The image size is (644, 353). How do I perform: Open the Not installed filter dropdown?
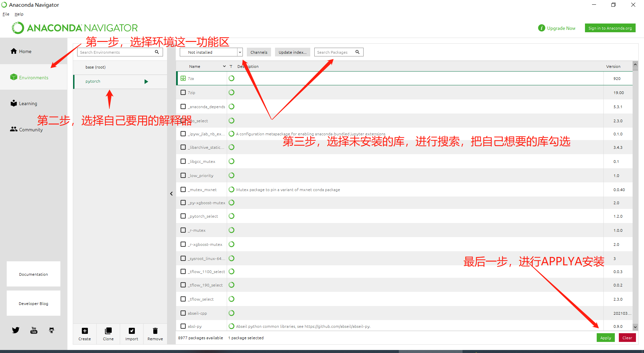coord(211,52)
